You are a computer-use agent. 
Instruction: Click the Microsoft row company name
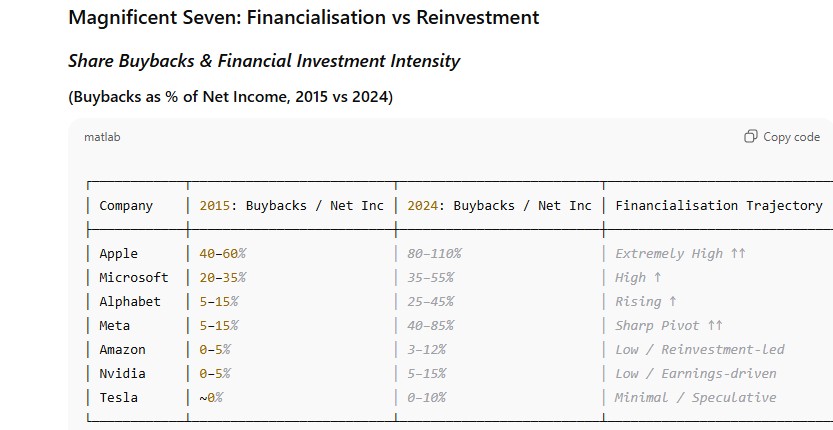(134, 278)
